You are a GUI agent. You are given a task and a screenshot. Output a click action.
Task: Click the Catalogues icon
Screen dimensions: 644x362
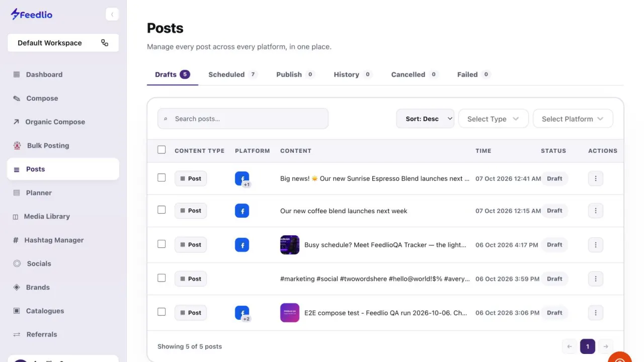[17, 311]
